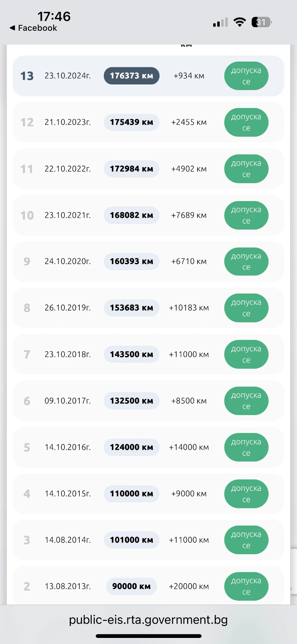
Task: Tap the 176373 км mileage badge
Action: 131,76
